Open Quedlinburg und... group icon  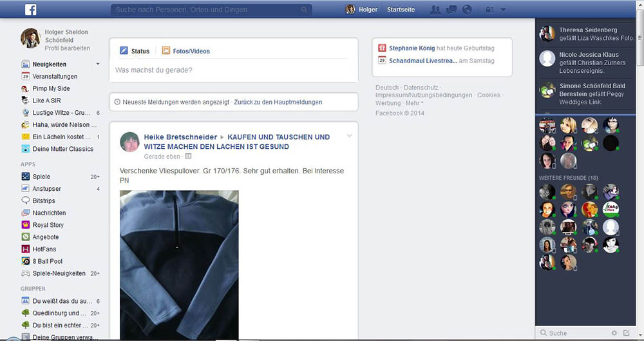pyautogui.click(x=26, y=313)
